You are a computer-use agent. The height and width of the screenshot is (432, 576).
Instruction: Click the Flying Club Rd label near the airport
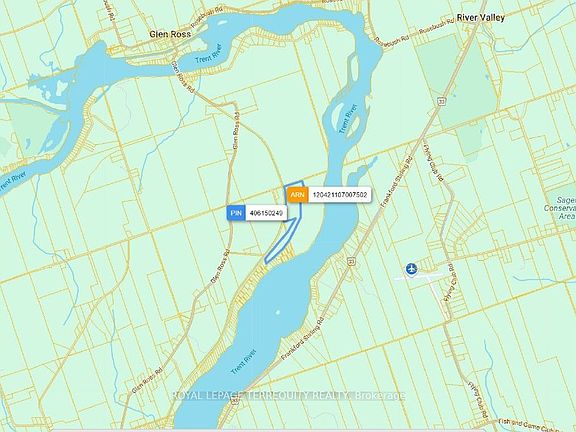click(452, 283)
